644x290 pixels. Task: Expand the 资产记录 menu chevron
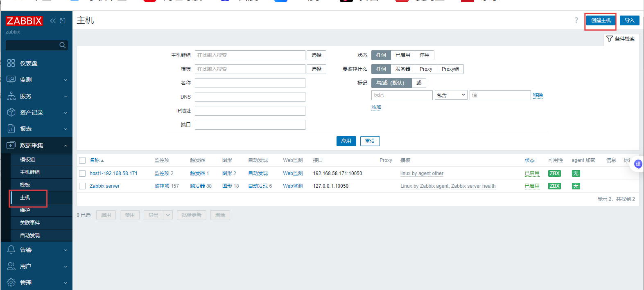coord(66,113)
